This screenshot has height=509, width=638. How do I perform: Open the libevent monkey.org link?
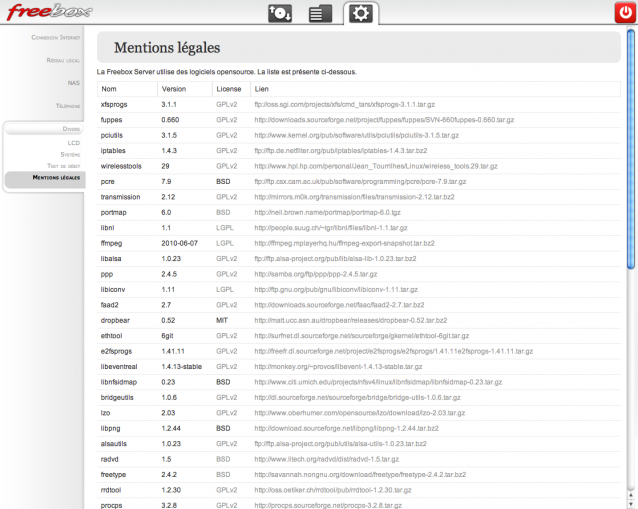(338, 367)
